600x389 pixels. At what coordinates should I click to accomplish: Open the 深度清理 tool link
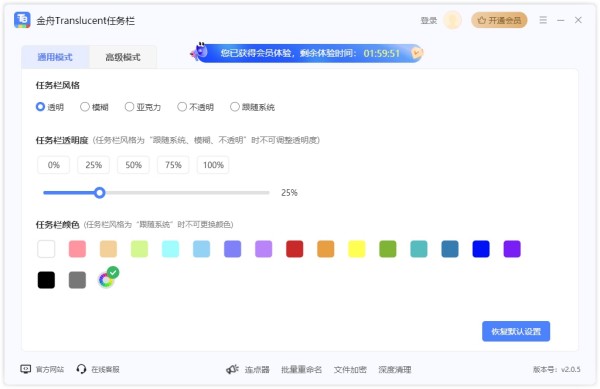point(395,369)
